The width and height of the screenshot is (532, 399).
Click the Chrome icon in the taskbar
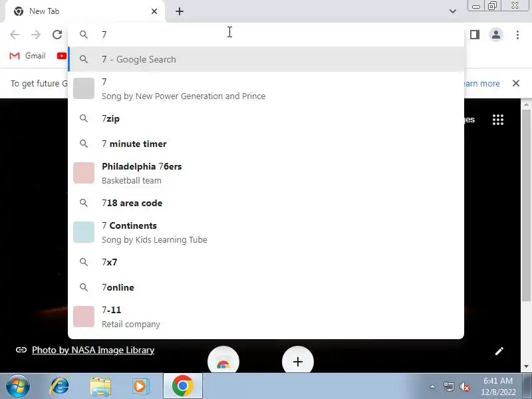(182, 386)
